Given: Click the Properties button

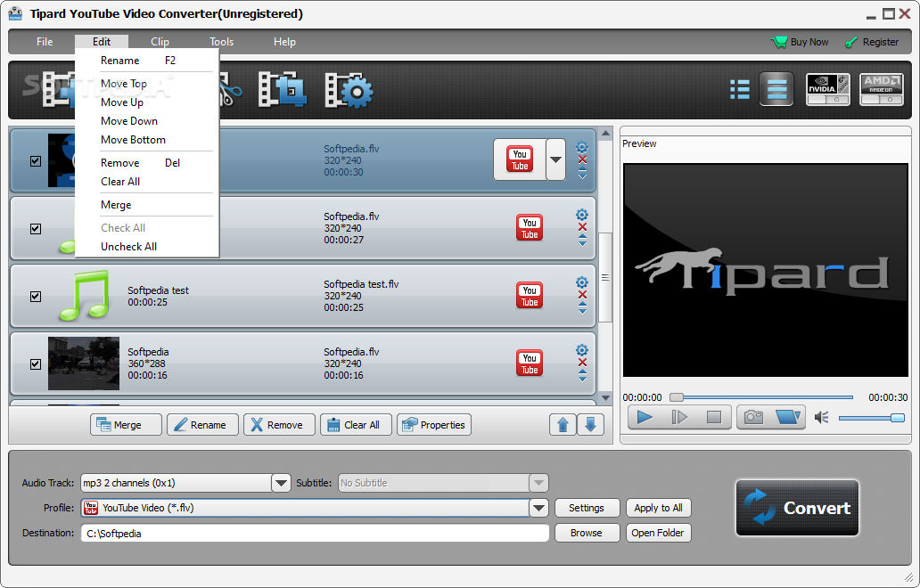Looking at the screenshot, I should click(x=434, y=424).
